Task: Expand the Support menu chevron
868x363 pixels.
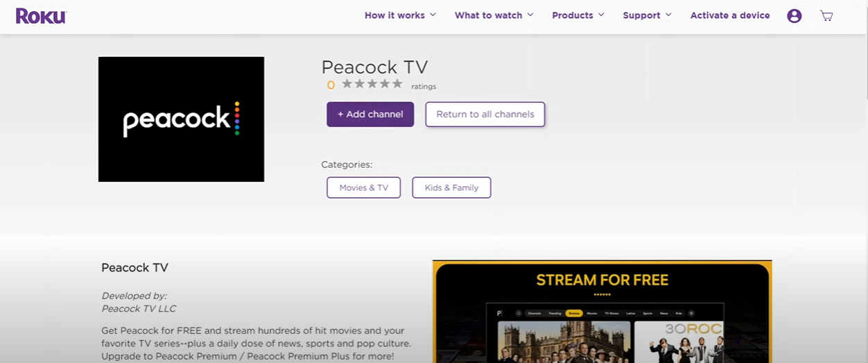Action: coord(668,15)
